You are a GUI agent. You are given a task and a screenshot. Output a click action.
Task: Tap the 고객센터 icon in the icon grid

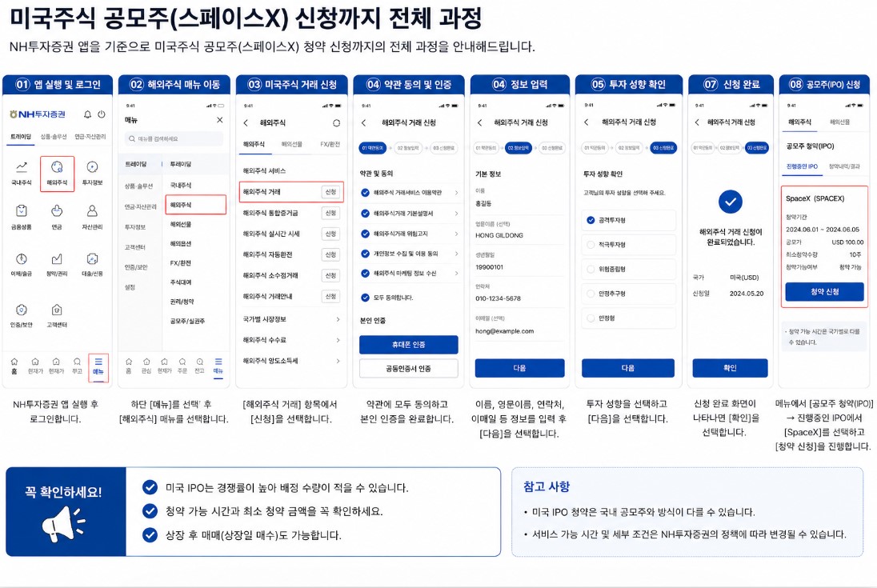pos(57,310)
